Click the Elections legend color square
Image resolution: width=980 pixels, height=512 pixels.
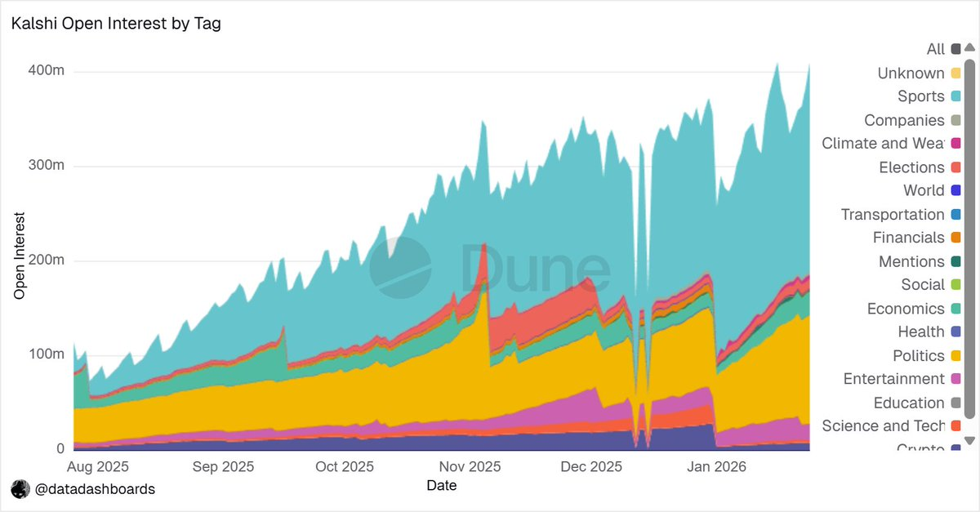click(955, 167)
